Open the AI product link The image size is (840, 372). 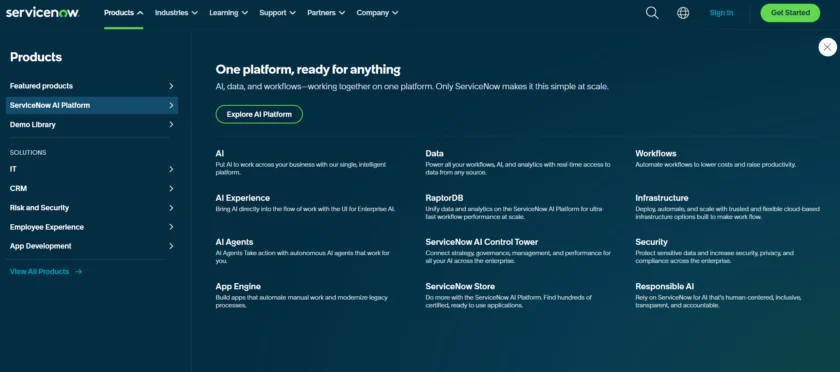220,153
